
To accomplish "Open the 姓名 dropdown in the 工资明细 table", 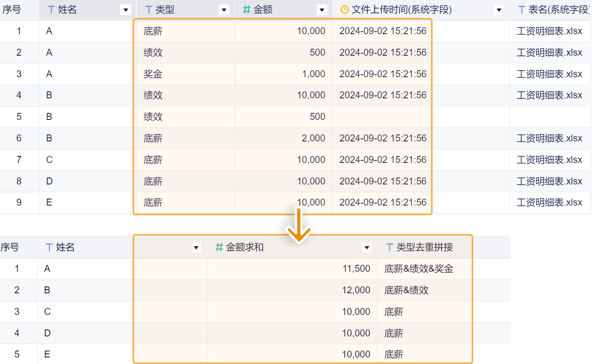I will [x=126, y=10].
